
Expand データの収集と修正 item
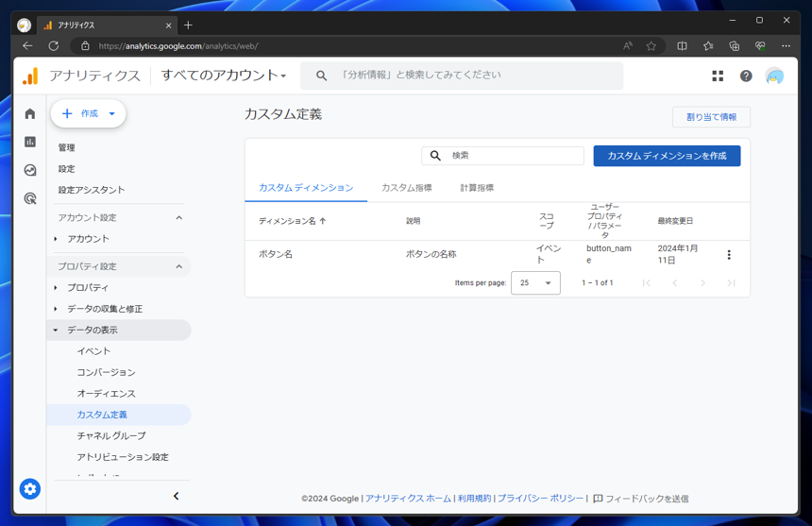(56, 309)
